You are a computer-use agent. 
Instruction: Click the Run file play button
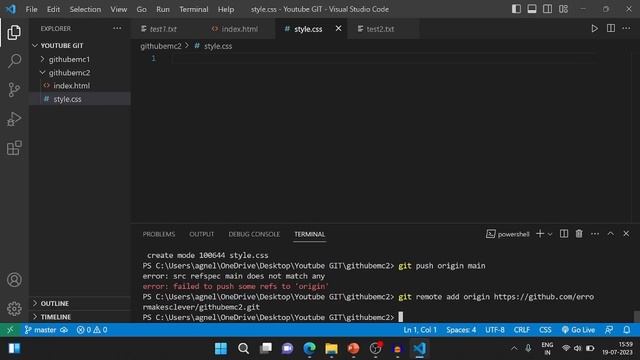pyautogui.click(x=594, y=29)
